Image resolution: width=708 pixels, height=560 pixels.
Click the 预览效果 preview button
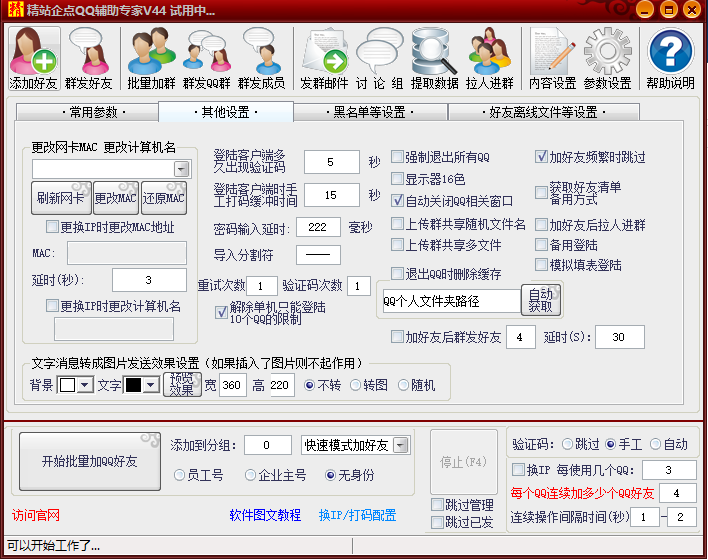[182, 384]
